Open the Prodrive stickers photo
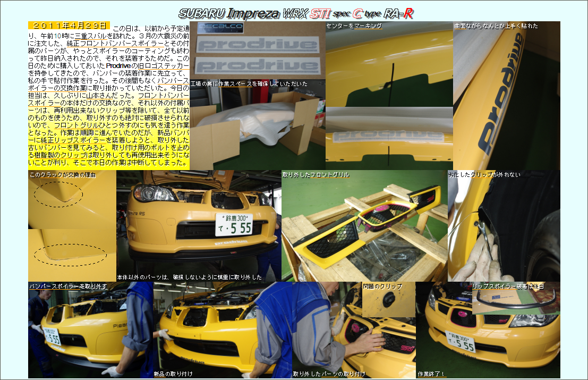Screen dimensions: 588x380 258,50
